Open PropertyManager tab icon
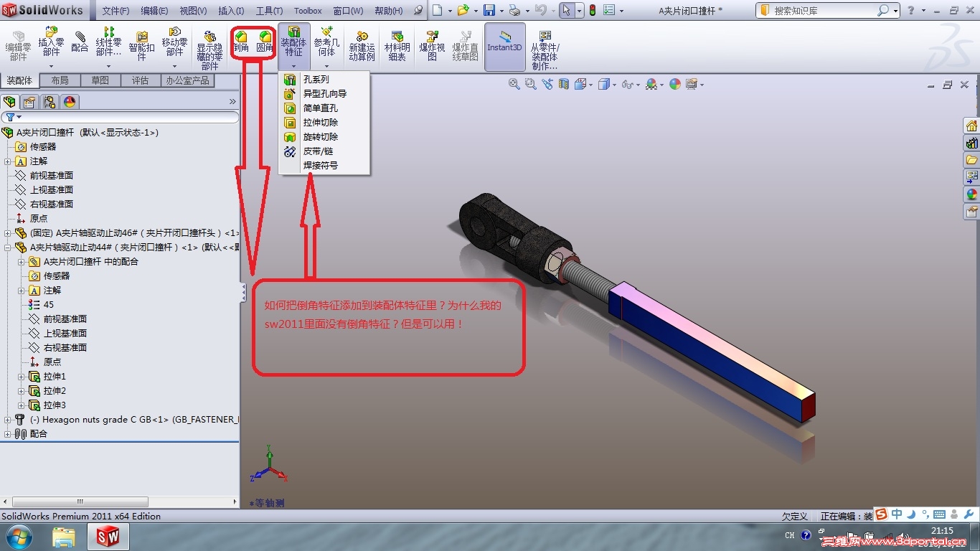This screenshot has width=980, height=551. point(30,101)
